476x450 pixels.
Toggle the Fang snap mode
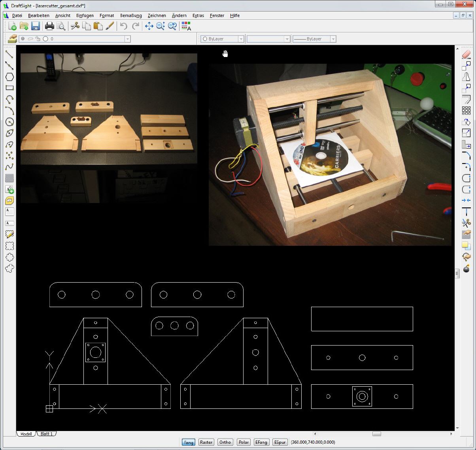[189, 442]
